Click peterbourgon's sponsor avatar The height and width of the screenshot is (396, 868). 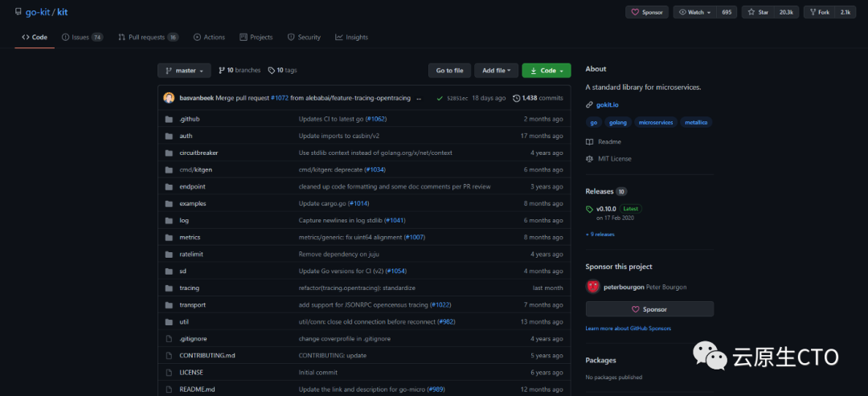593,287
